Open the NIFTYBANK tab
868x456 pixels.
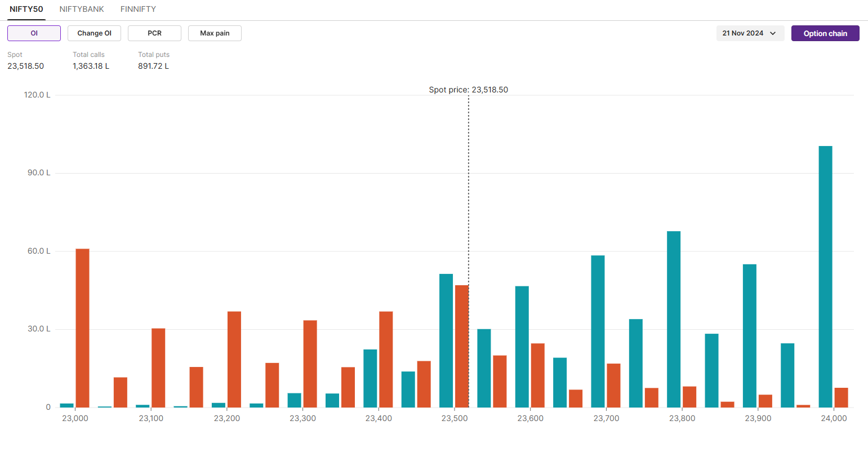coord(82,9)
